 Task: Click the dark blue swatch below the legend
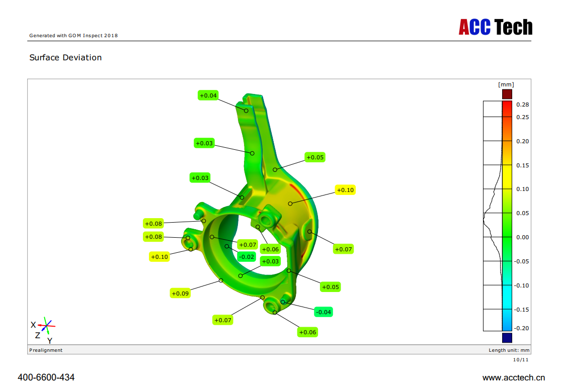(x=507, y=337)
